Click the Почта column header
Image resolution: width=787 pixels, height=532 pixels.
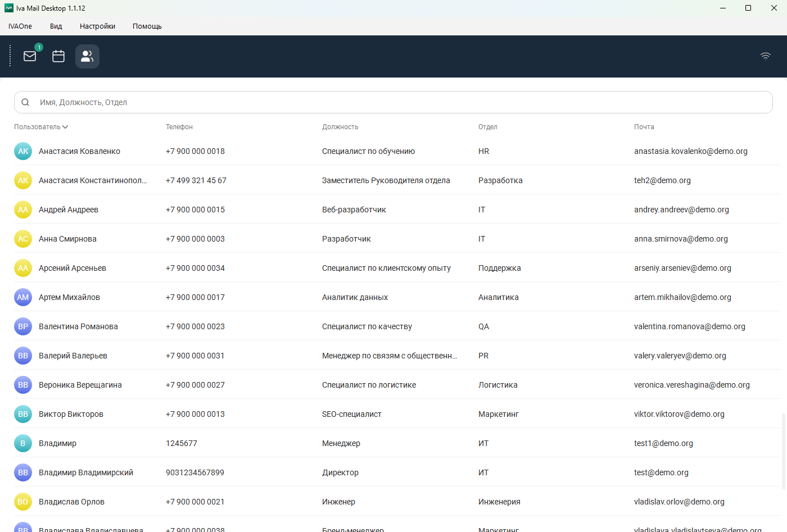click(x=644, y=127)
